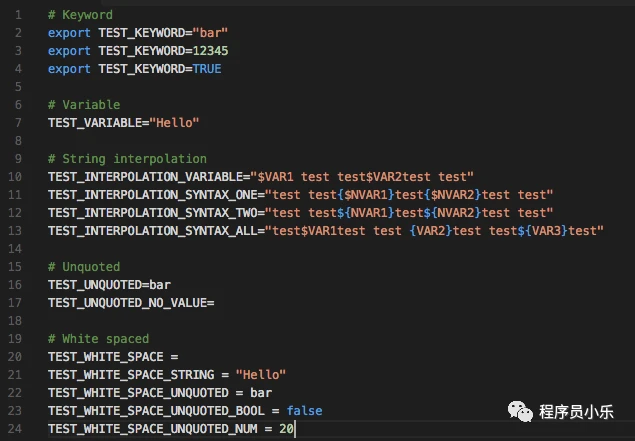Click line number 24 in the gutter
Viewport: 635px width, 441px height.
pyautogui.click(x=15, y=428)
